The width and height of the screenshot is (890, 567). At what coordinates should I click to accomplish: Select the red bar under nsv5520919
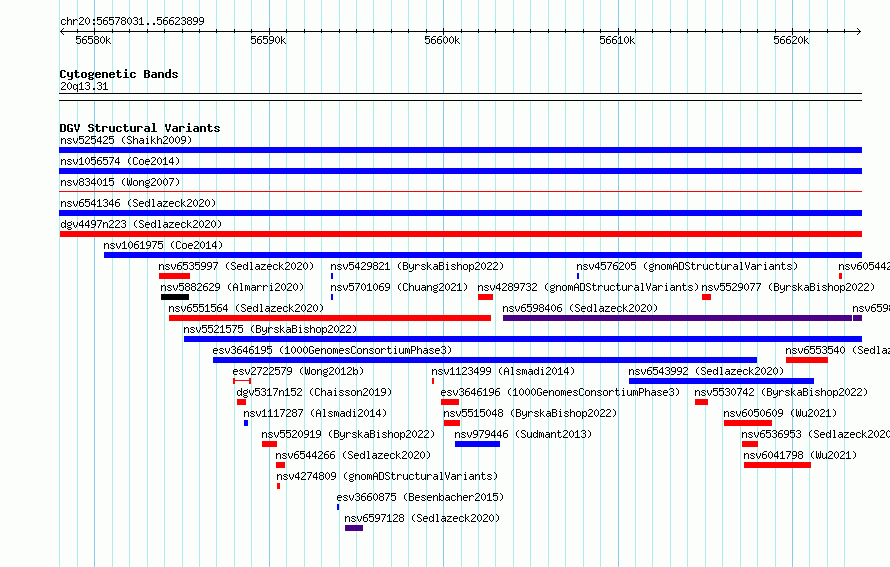tap(270, 444)
